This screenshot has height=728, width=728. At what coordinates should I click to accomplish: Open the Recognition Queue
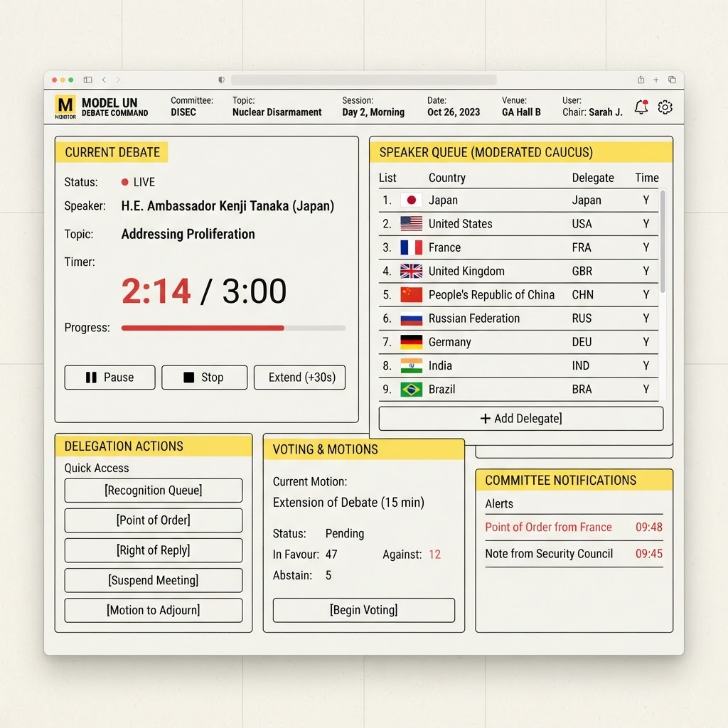[154, 491]
